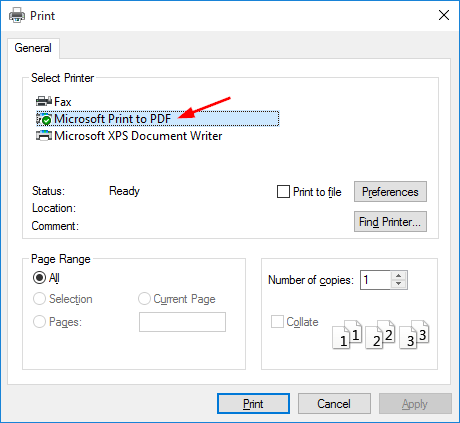The height and width of the screenshot is (423, 460).
Task: Click the collate pages 2-2 illustration
Action: tap(380, 334)
